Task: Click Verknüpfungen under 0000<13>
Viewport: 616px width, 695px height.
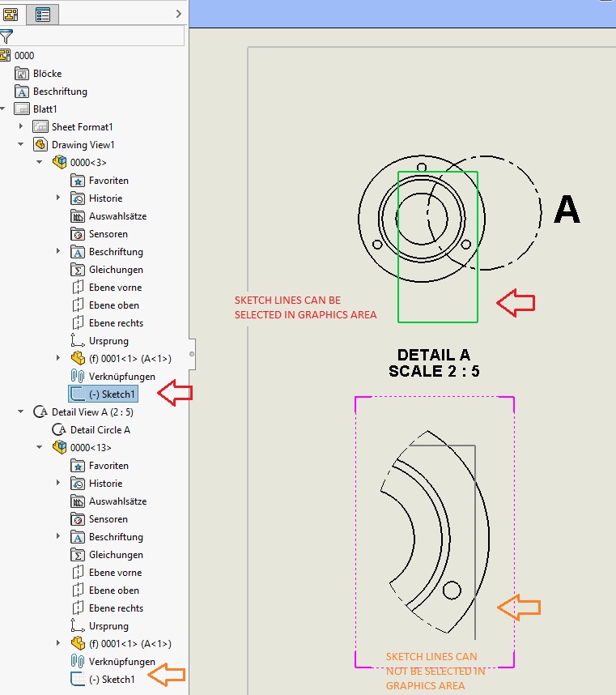Action: (x=121, y=661)
